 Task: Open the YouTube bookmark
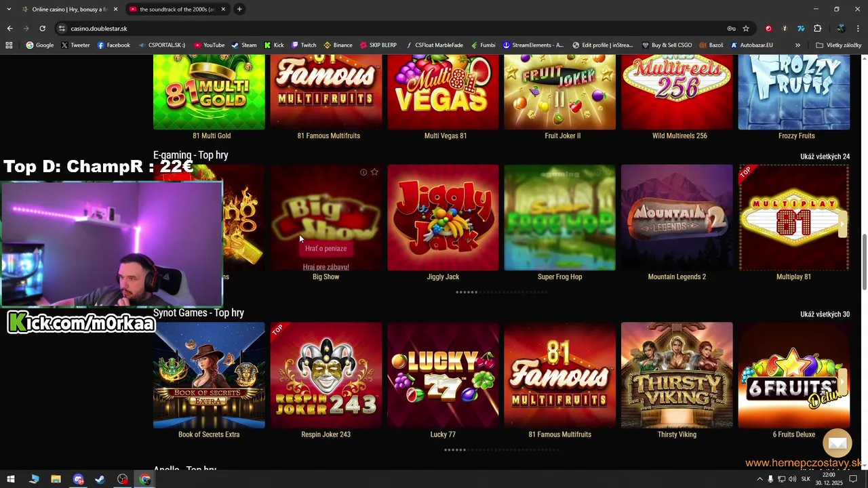(209, 45)
